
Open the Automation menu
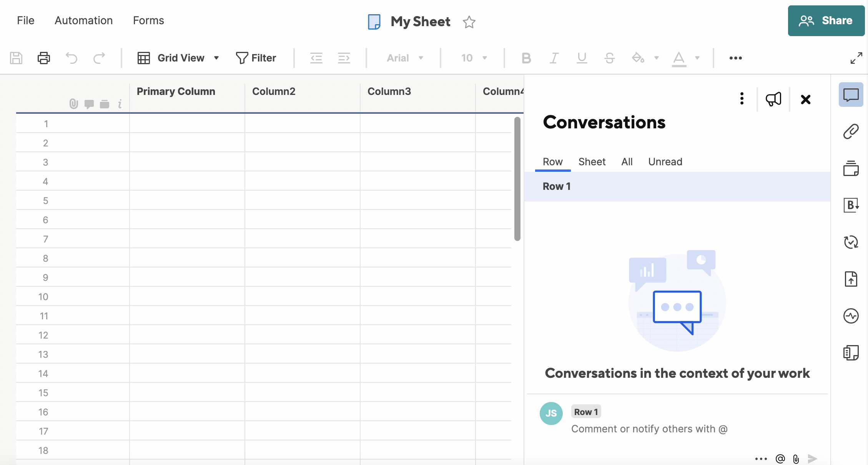coord(83,20)
